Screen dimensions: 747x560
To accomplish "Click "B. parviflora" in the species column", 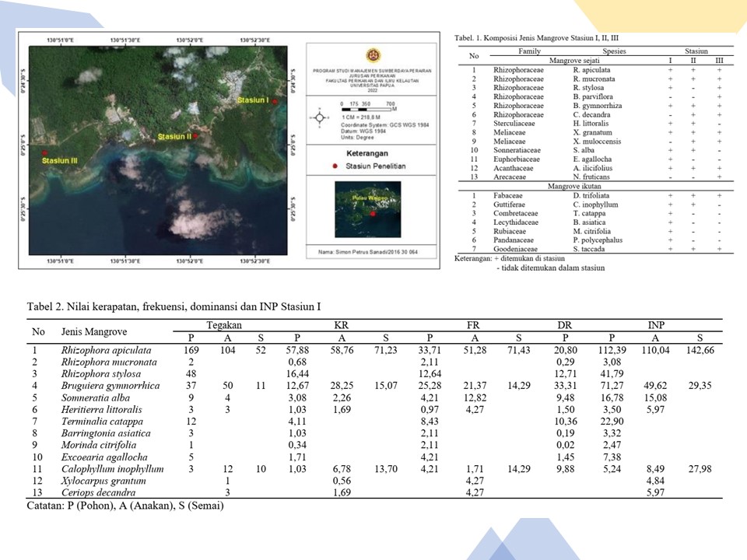I will [593, 96].
